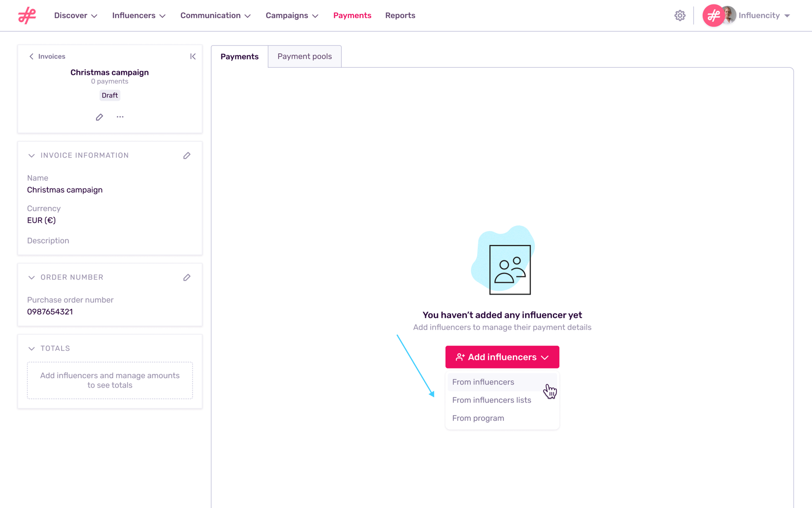Viewport: 812px width, 508px height.
Task: Go back using the Invoices arrow
Action: (x=31, y=56)
